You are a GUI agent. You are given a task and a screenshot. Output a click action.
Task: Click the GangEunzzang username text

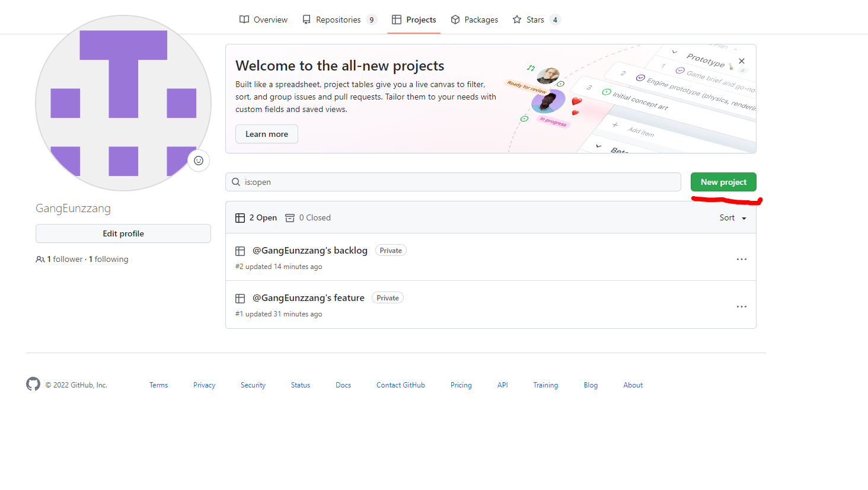73,208
